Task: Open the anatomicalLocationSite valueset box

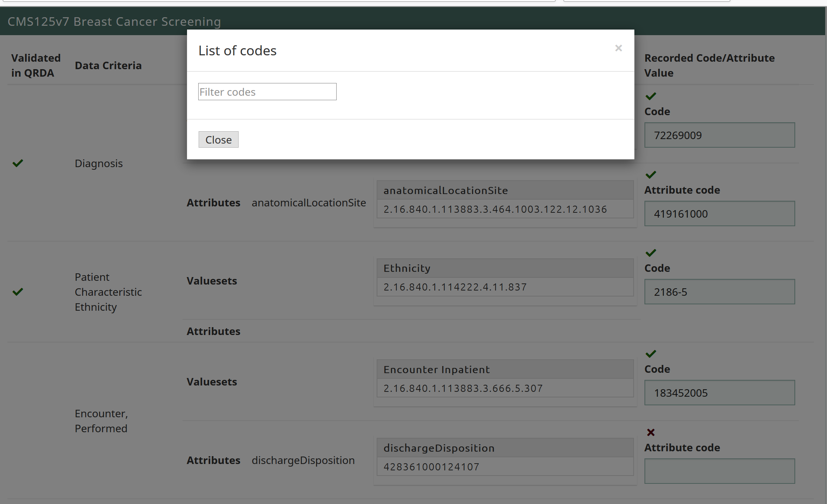Action: pyautogui.click(x=505, y=200)
